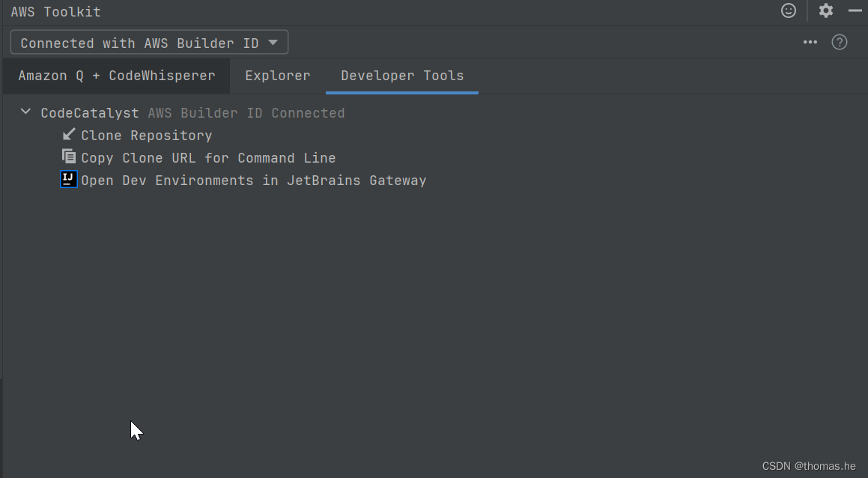The height and width of the screenshot is (478, 868).
Task: Click the question mark help icon
Action: 840,42
